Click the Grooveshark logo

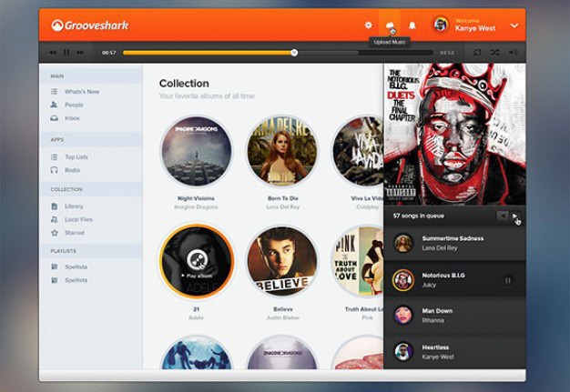[x=90, y=25]
